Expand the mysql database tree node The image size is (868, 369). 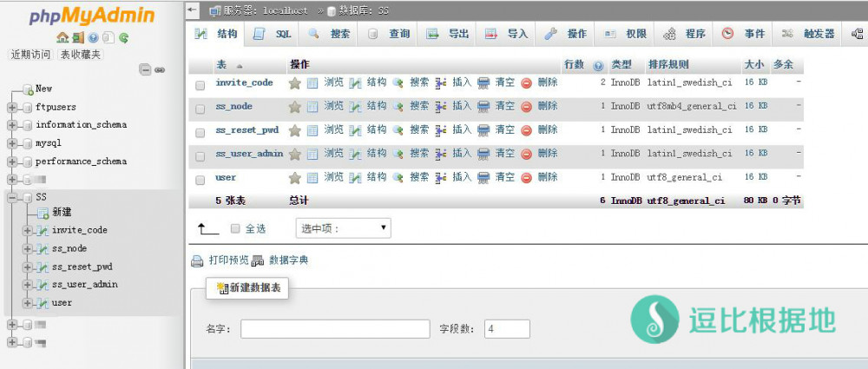(x=13, y=143)
